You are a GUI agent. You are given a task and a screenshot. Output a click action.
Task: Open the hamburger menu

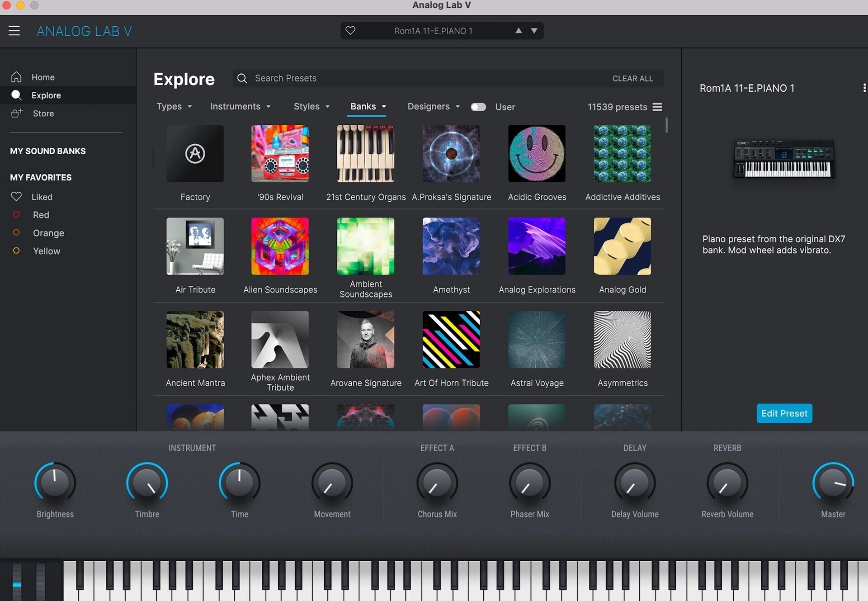(14, 31)
